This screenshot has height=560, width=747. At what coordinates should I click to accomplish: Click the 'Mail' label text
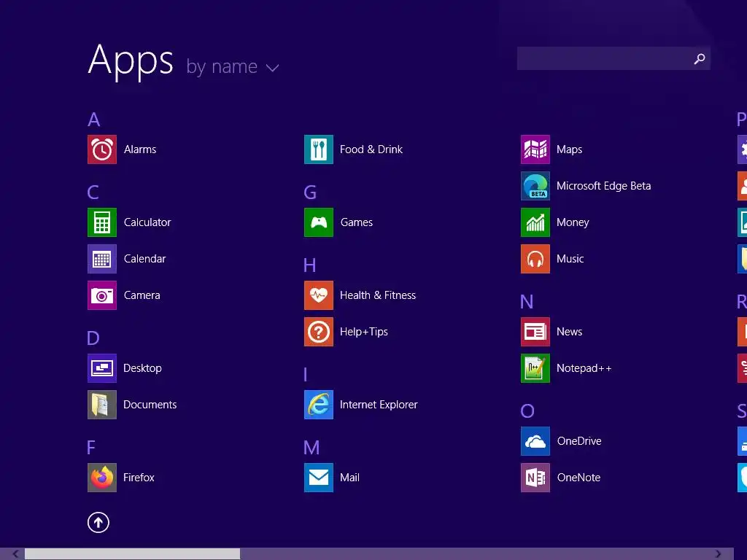point(349,478)
